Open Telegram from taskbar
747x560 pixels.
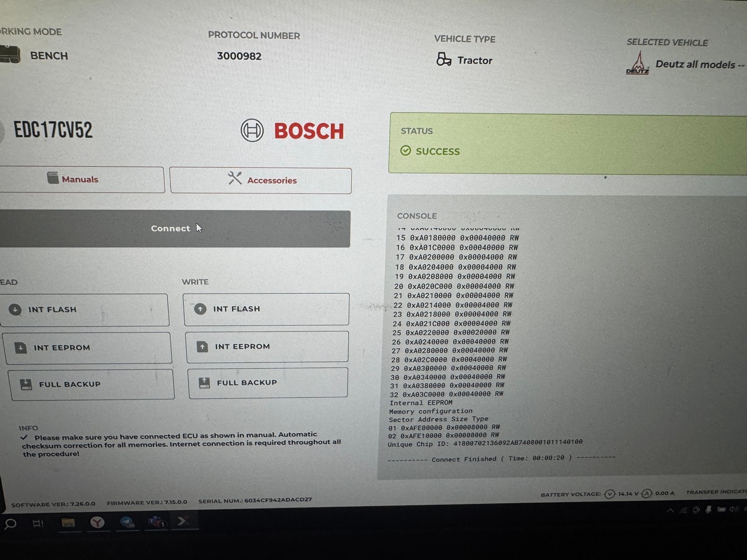click(x=127, y=522)
